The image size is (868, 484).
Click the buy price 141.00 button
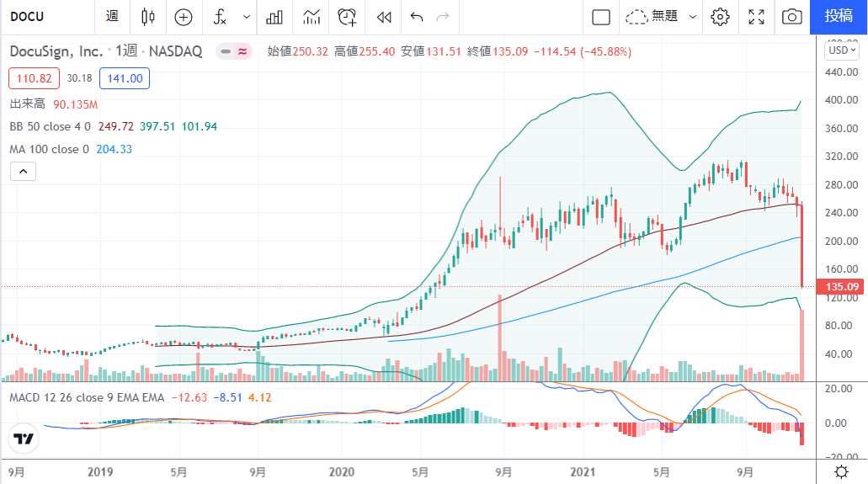(x=125, y=78)
